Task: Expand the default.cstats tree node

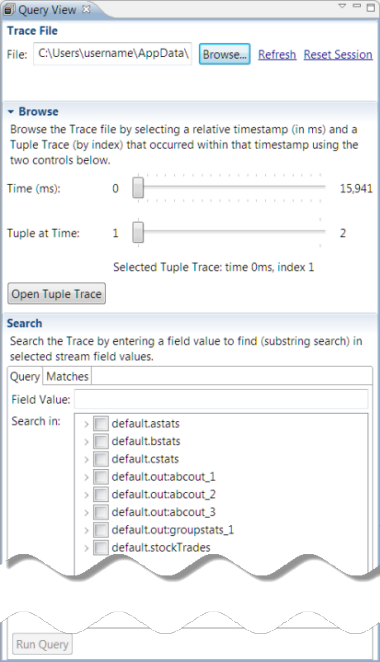Action: click(86, 459)
